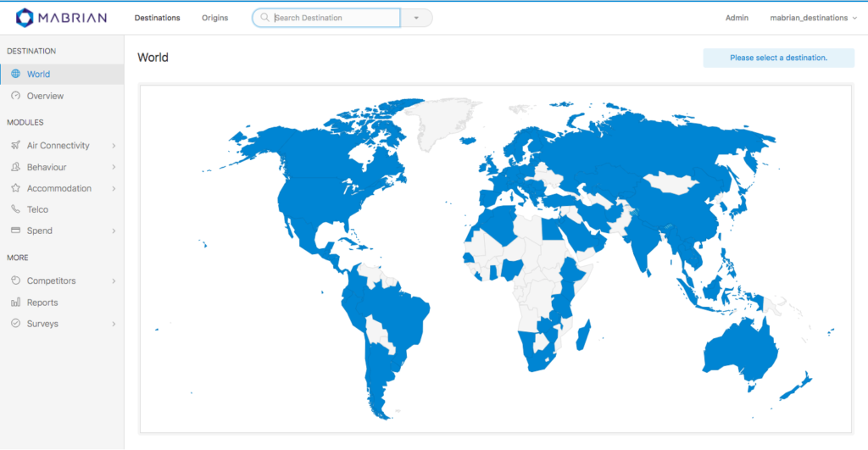Click the 'World' page heading
This screenshot has width=868, height=450.
point(153,58)
